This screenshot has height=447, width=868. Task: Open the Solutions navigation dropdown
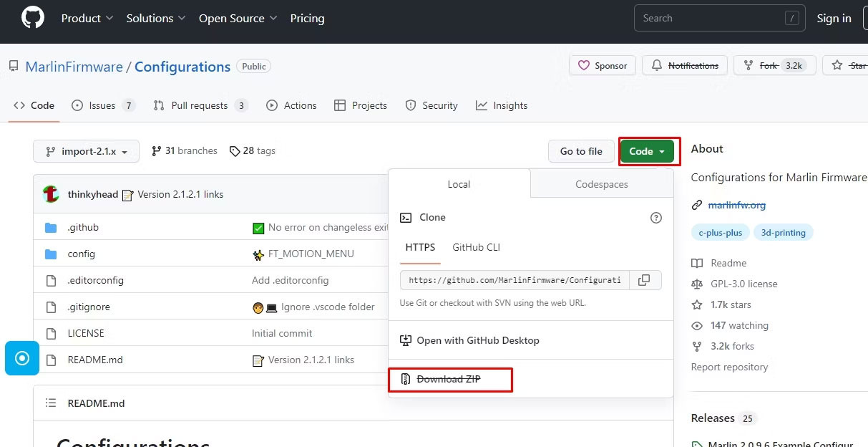(x=156, y=19)
